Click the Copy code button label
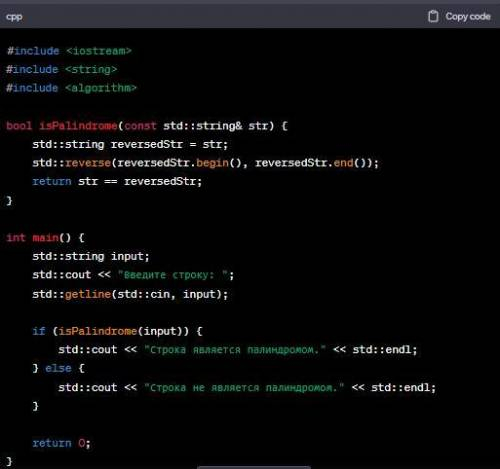The image size is (500, 469). click(x=468, y=16)
